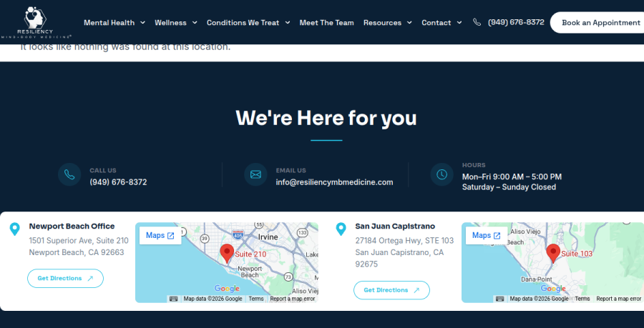This screenshot has width=644, height=328.
Task: Open Maps link on Newport Beach map
Action: click(x=160, y=235)
